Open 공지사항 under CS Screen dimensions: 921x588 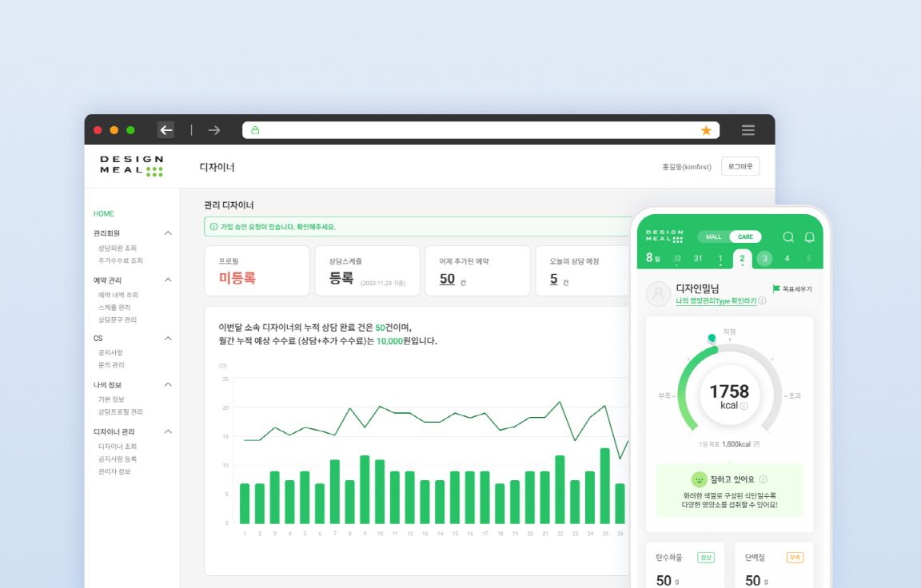(x=110, y=352)
